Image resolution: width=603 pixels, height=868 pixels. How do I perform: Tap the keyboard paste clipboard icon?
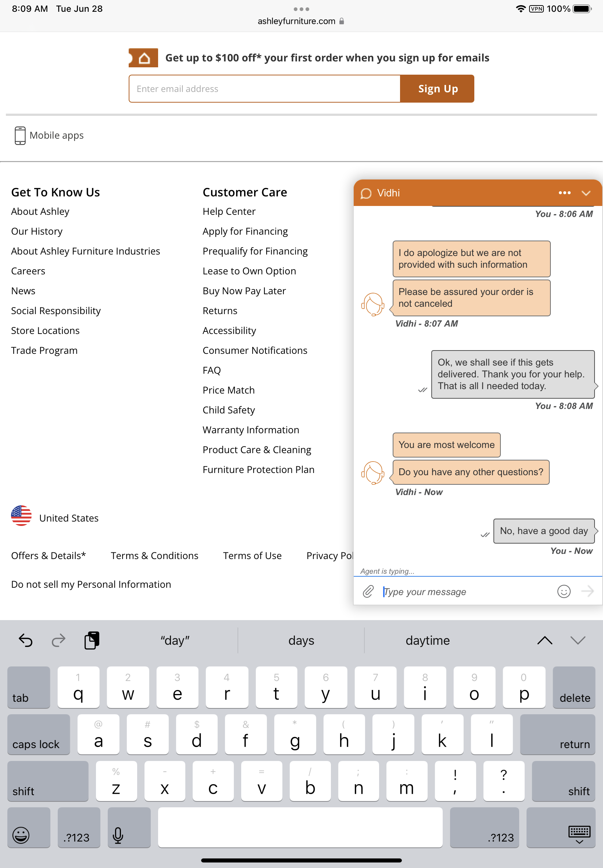[92, 640]
